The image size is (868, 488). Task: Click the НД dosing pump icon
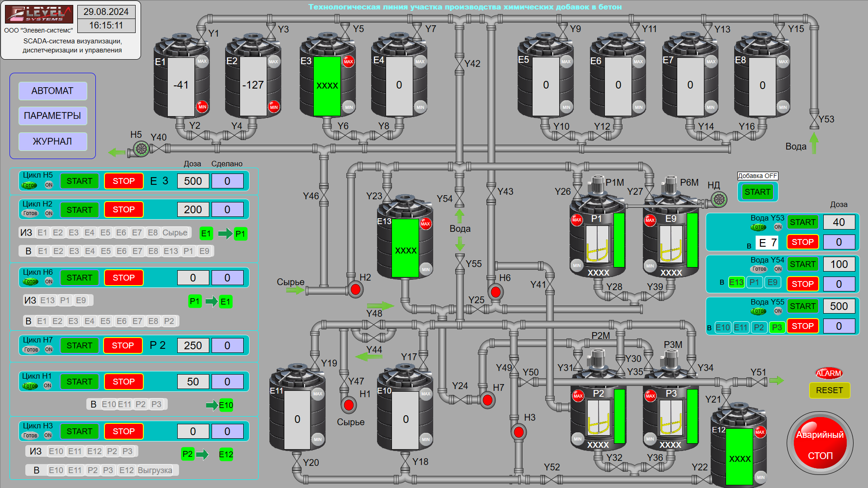[719, 199]
